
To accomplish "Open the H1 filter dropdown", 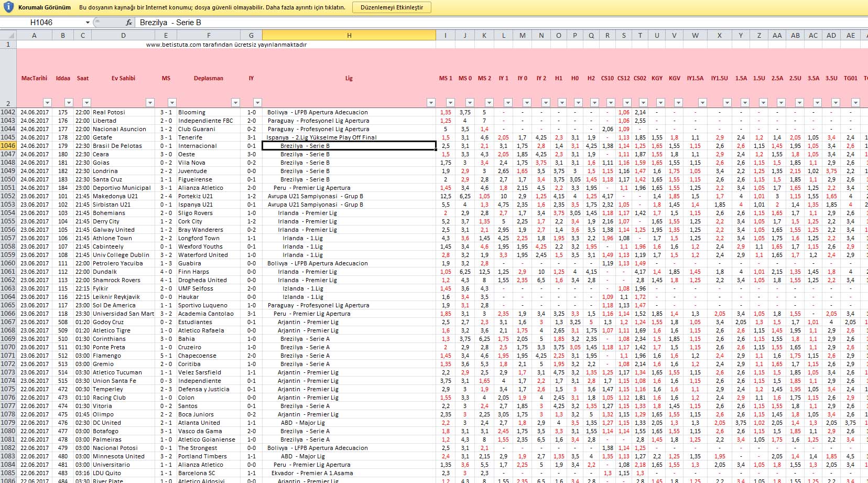I will (563, 103).
